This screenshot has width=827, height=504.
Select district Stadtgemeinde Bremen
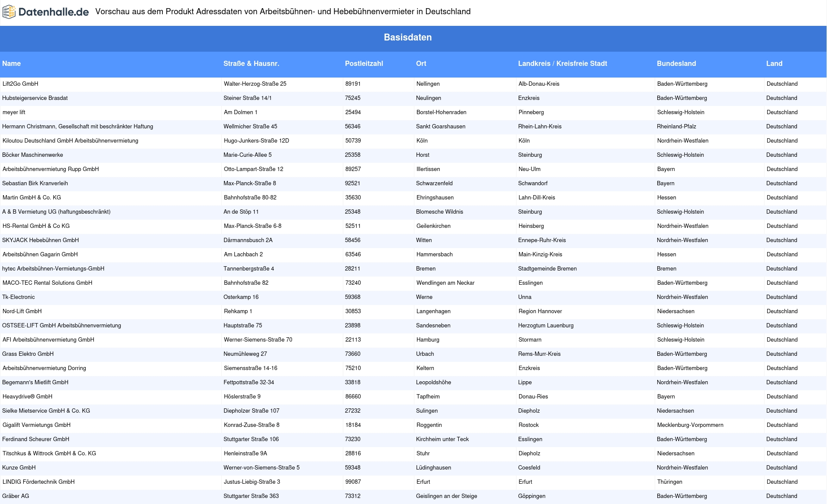(x=547, y=269)
